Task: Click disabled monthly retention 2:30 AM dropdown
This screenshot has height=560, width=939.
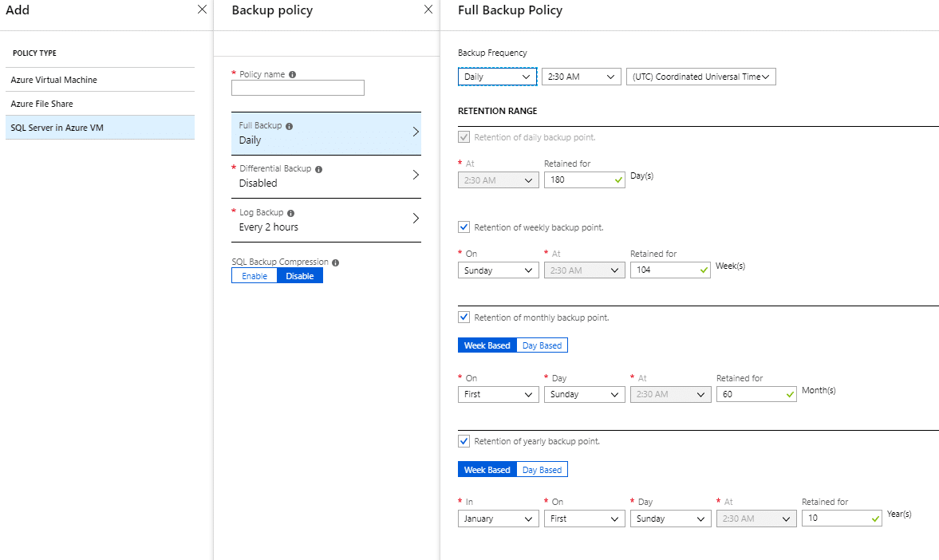Action: [671, 394]
